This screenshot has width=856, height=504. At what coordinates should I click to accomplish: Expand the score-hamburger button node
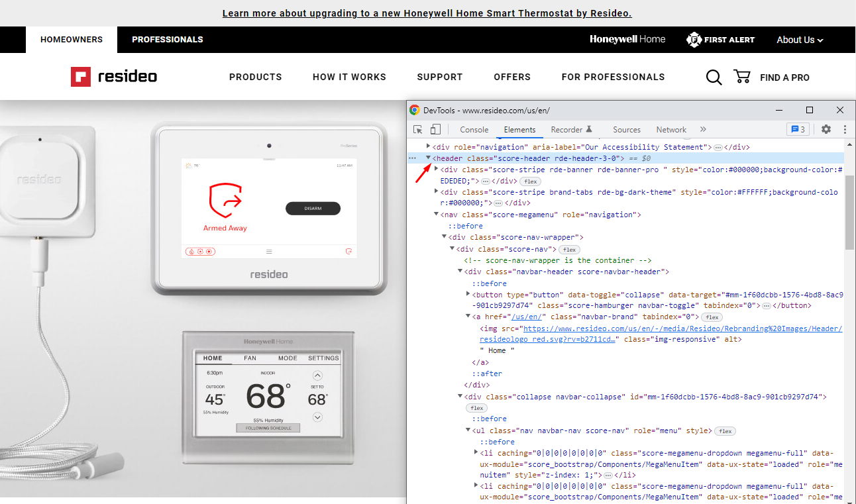(468, 294)
